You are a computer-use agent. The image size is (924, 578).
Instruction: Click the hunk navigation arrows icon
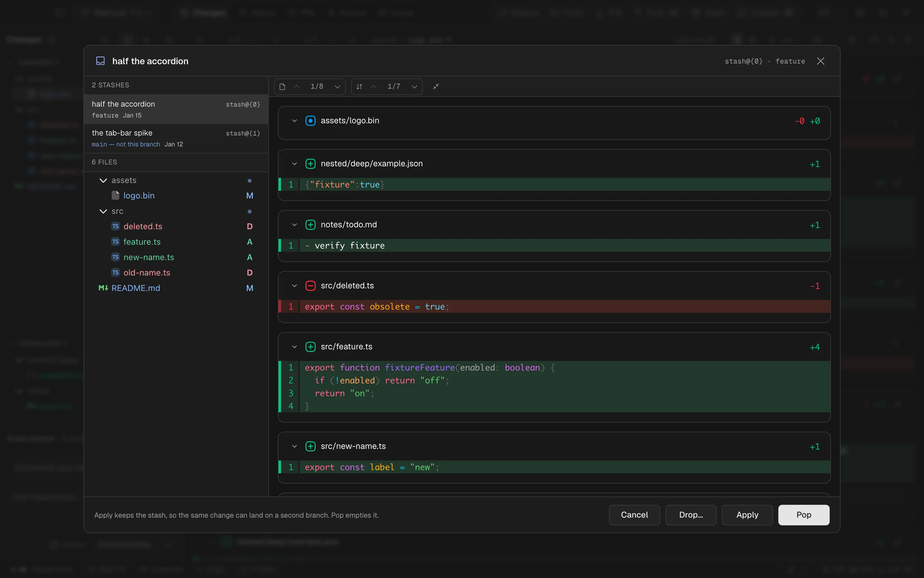pos(359,87)
